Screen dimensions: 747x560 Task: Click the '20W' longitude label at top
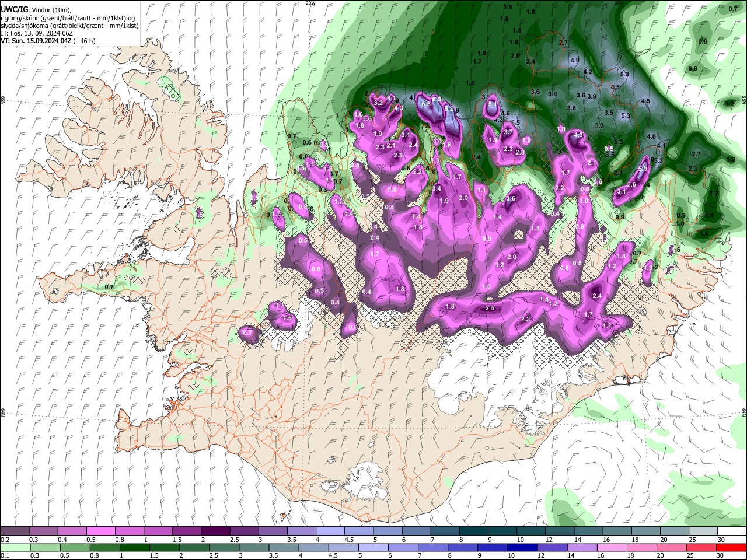point(310,3)
